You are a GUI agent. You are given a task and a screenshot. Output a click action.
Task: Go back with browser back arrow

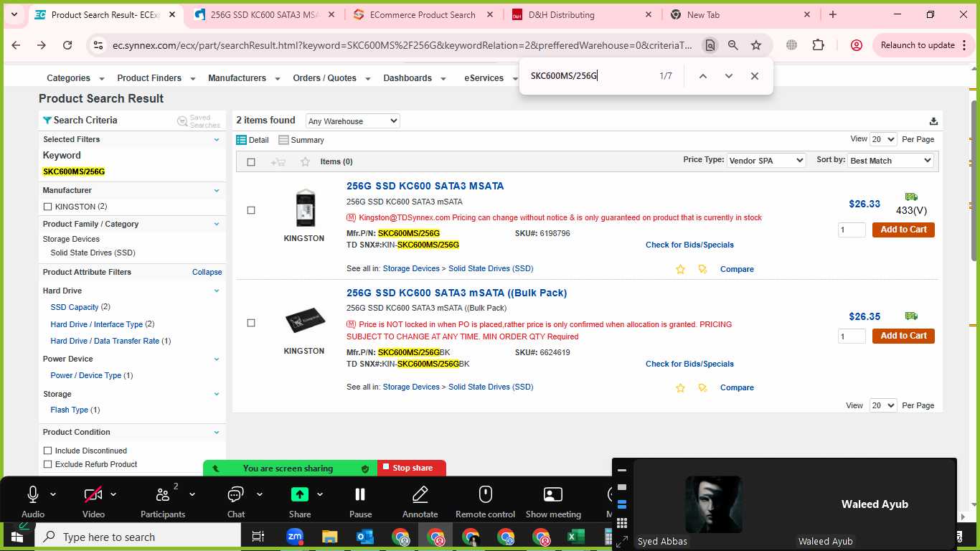(17, 45)
